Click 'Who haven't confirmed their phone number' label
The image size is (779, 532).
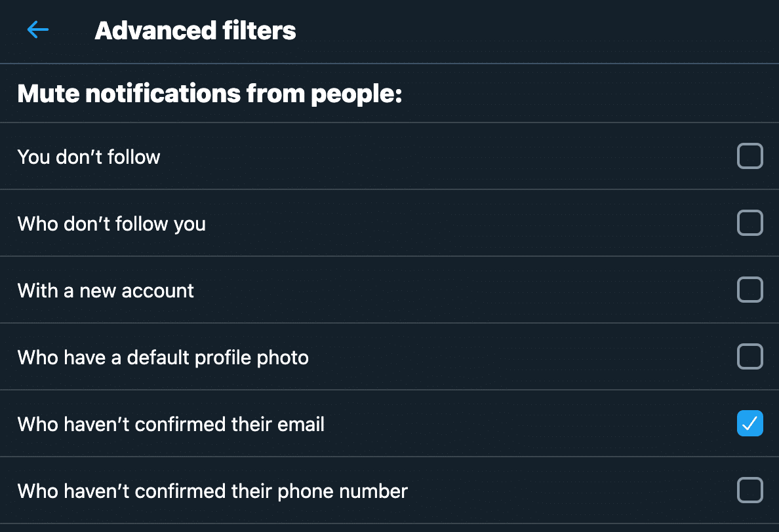coord(212,491)
